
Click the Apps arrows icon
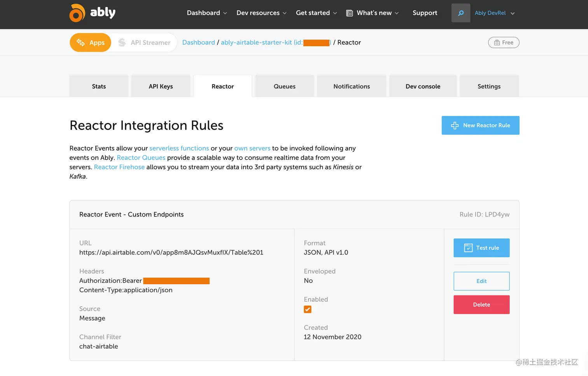[x=81, y=42]
